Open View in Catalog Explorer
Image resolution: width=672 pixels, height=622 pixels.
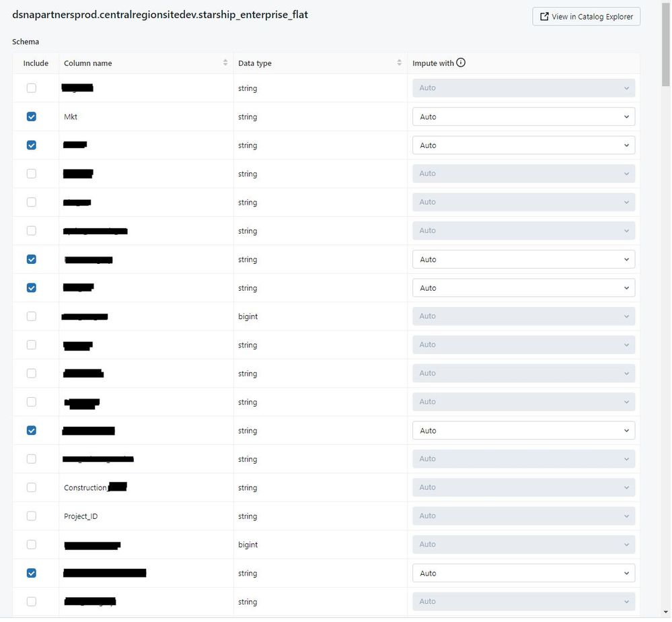click(x=587, y=17)
